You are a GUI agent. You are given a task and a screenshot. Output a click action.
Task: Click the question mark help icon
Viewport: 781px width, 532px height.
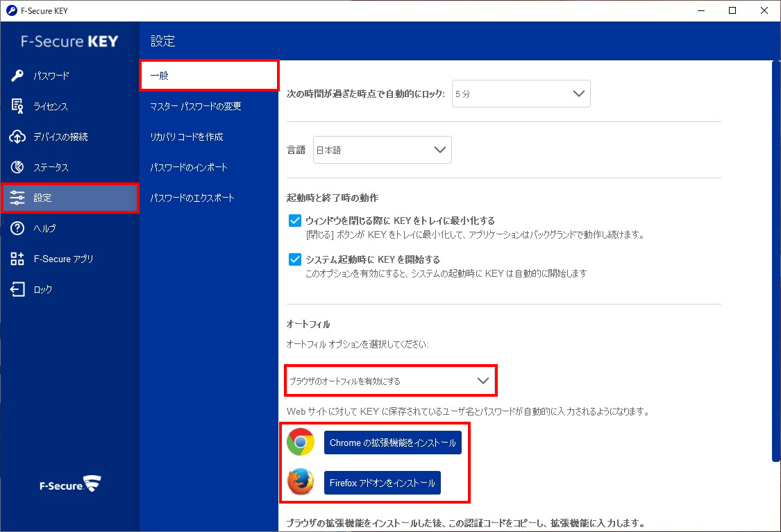(x=18, y=228)
